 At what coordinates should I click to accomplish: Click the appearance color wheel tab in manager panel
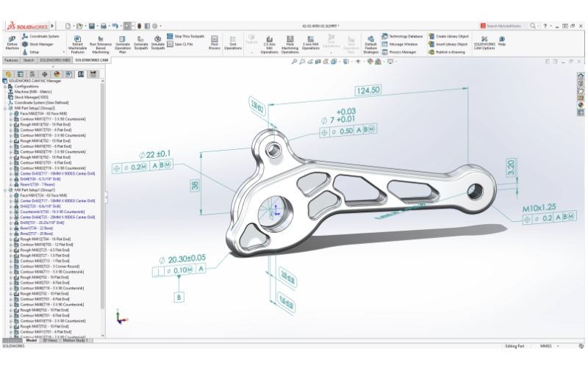[x=57, y=73]
